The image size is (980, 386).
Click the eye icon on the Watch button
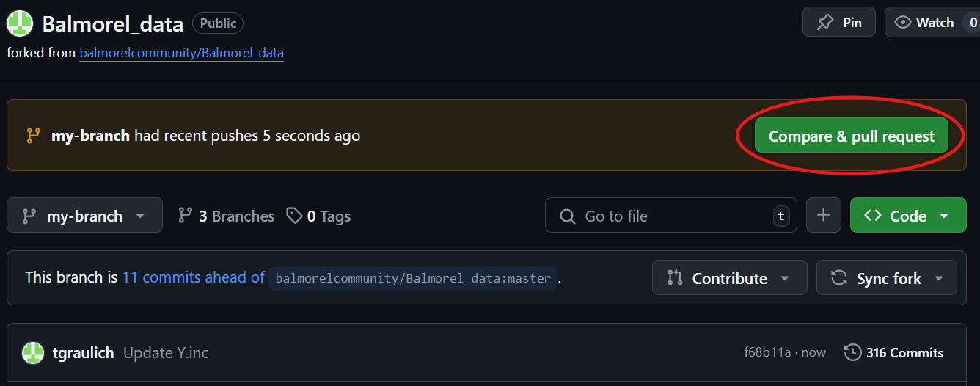click(903, 23)
